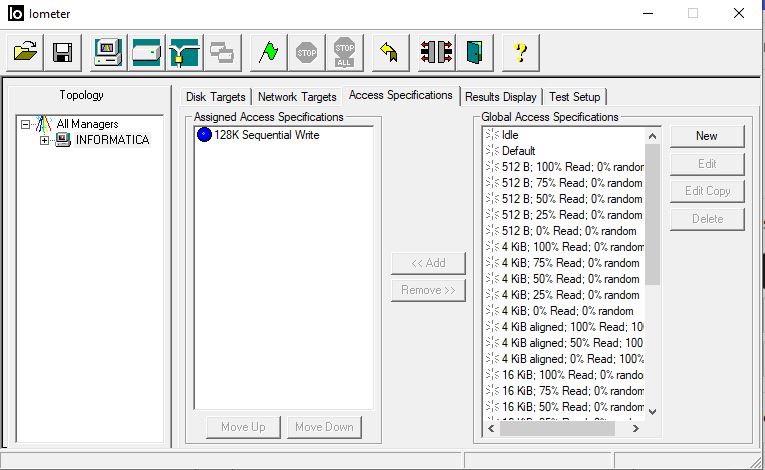
Task: Open the Results Display tab
Action: click(x=501, y=97)
